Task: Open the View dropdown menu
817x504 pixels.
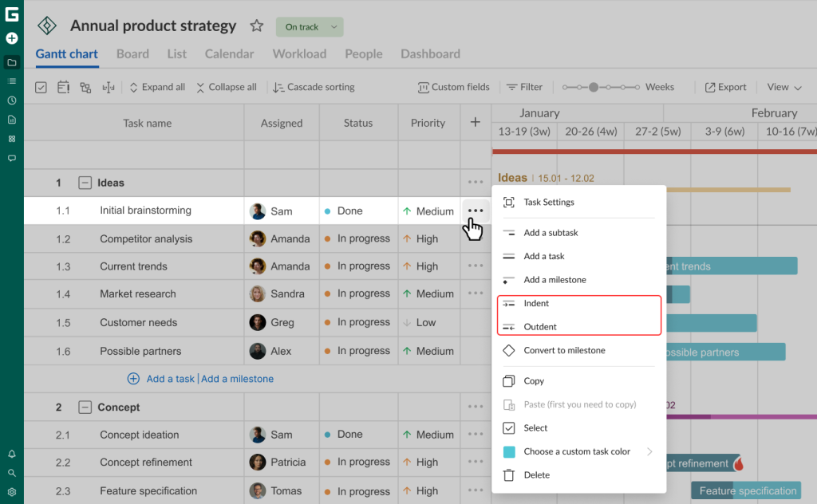Action: (x=783, y=87)
